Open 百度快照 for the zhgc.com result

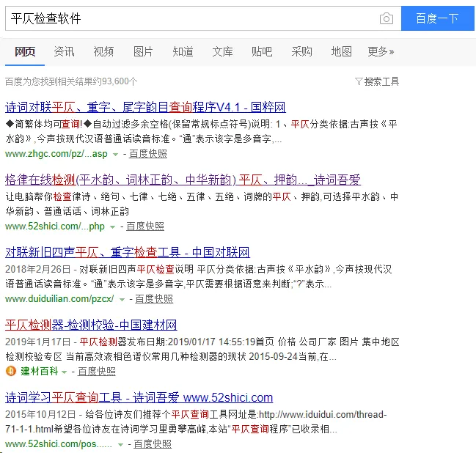coord(148,154)
